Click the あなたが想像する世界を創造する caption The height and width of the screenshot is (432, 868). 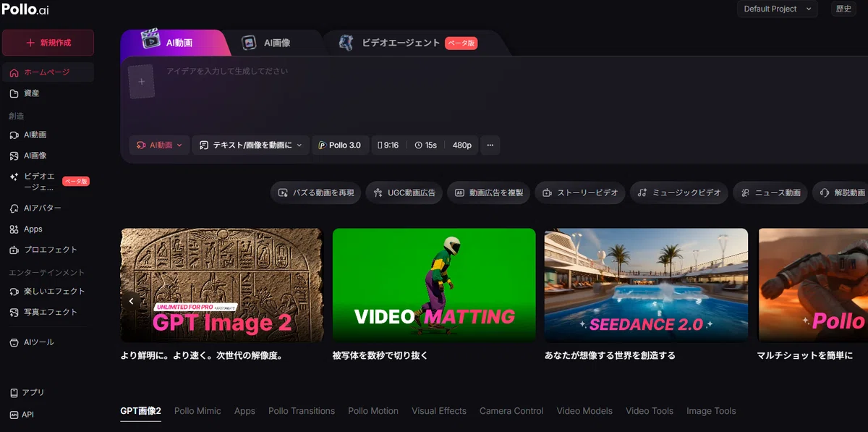coord(610,356)
